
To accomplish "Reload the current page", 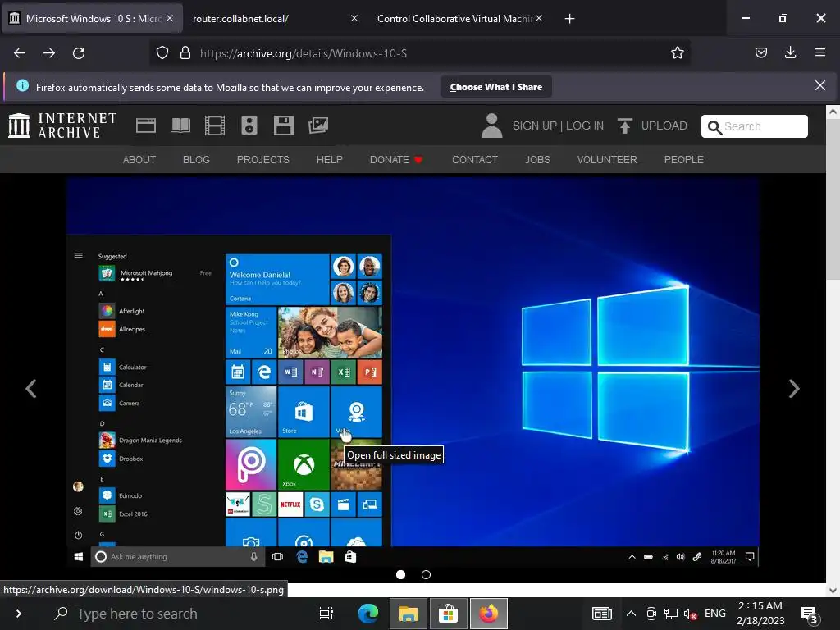I will (79, 53).
